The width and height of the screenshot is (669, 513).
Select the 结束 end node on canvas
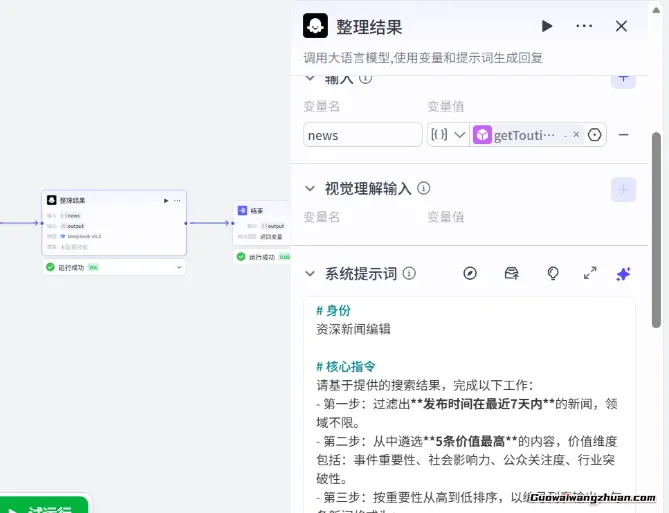[x=262, y=223]
